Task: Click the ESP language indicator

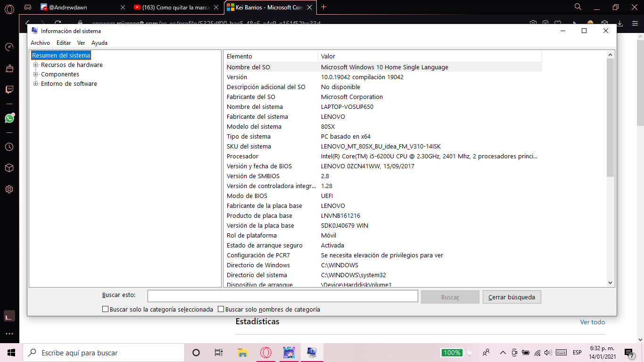Action: tap(577, 353)
